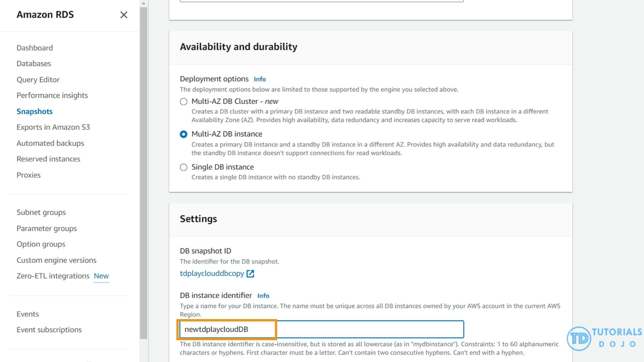Click the DB instance identifier text field
This screenshot has height=362, width=644.
point(321,329)
